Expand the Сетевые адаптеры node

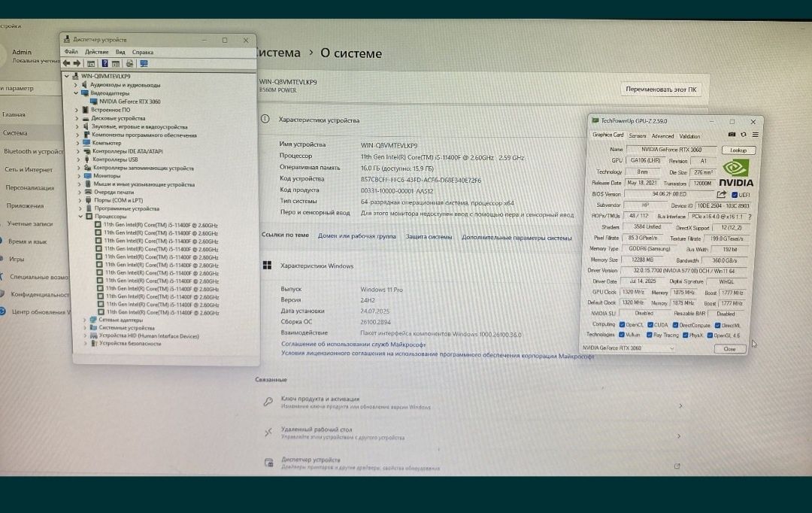pos(84,320)
